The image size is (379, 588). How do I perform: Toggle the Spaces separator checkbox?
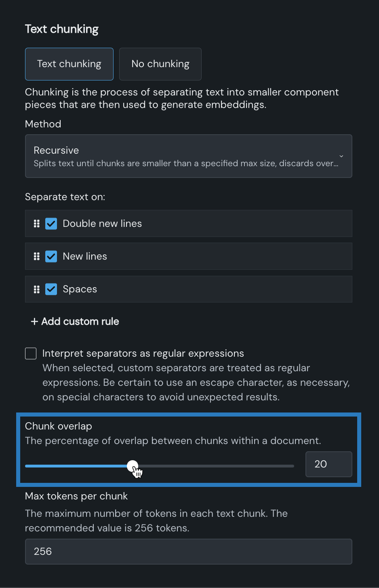click(51, 289)
